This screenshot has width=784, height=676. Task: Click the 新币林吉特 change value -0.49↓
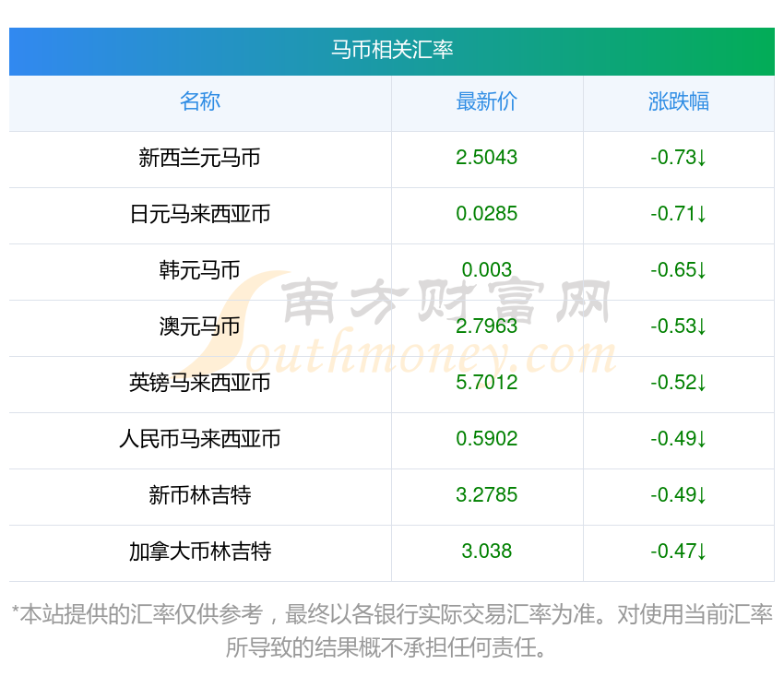(679, 495)
